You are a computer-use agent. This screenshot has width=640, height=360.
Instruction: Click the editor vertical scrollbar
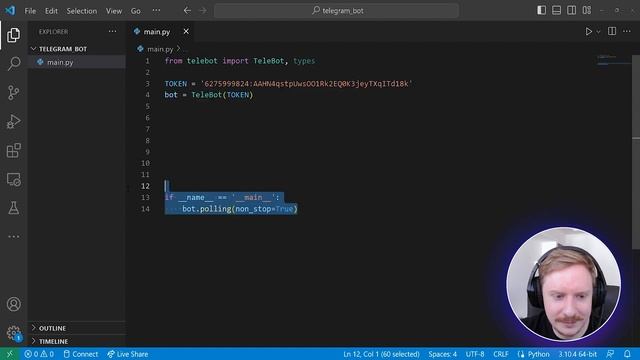(636, 151)
